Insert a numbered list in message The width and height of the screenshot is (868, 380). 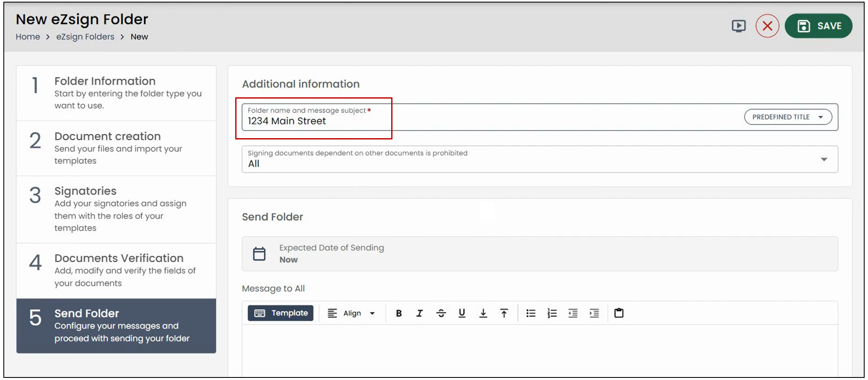(x=552, y=313)
